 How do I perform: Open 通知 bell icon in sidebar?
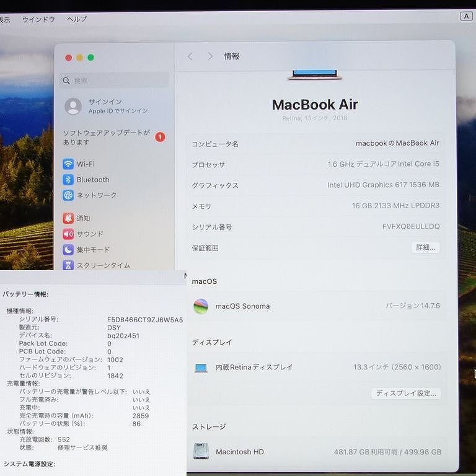68,218
